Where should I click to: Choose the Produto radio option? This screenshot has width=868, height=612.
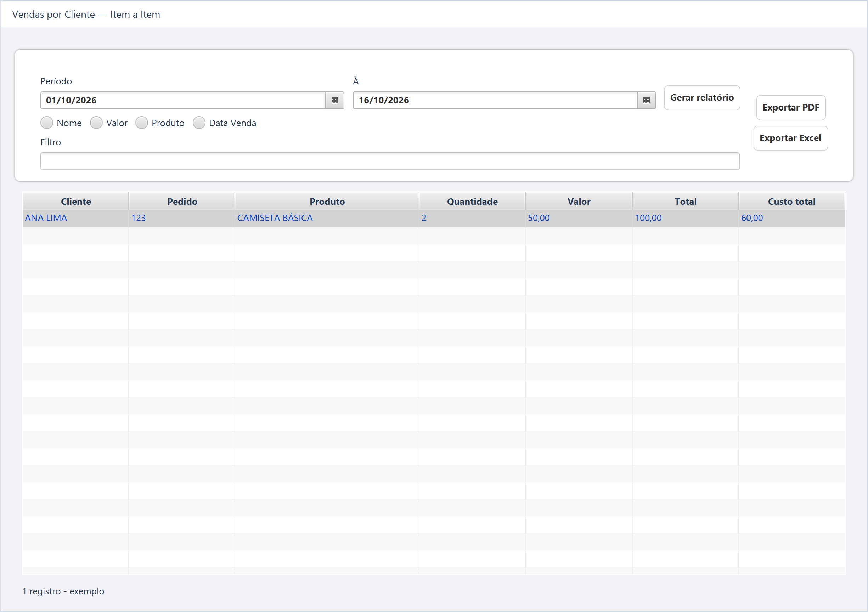point(142,123)
